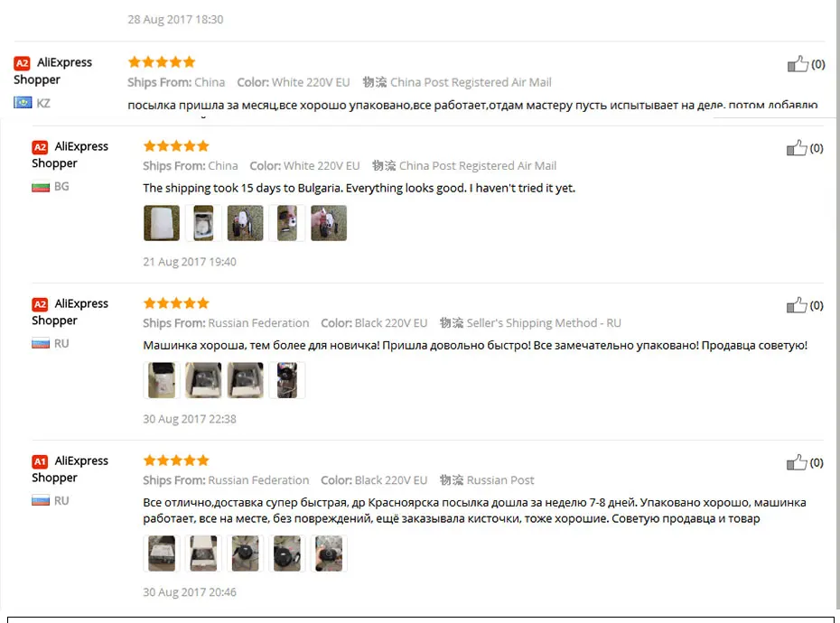Click thumbs-up on the Bulgaria review
840x623 pixels.
797,148
